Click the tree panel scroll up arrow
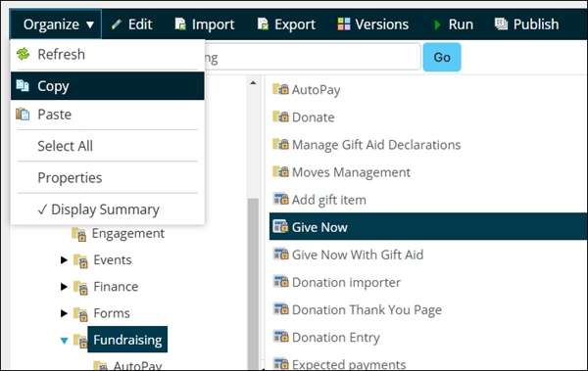This screenshot has height=371, width=588. click(x=253, y=82)
